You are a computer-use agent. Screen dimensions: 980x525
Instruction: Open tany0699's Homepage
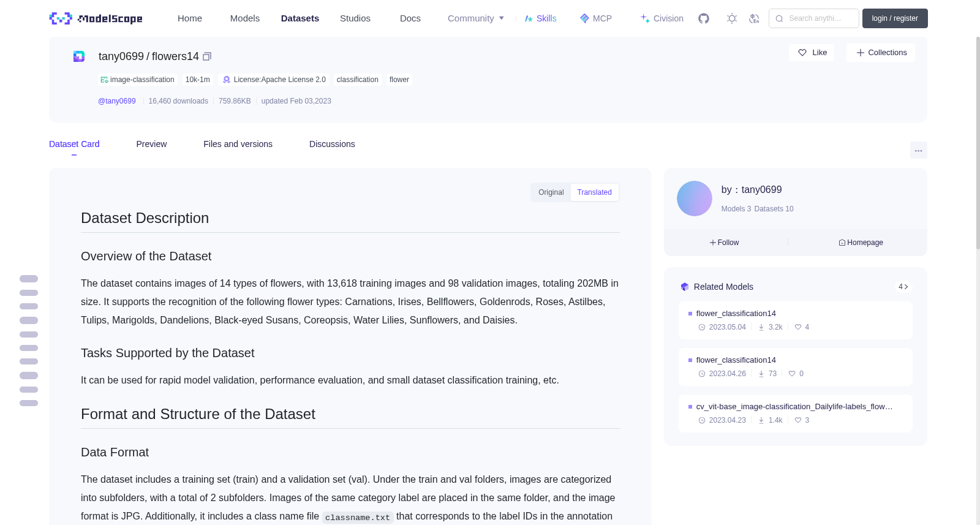click(x=861, y=243)
